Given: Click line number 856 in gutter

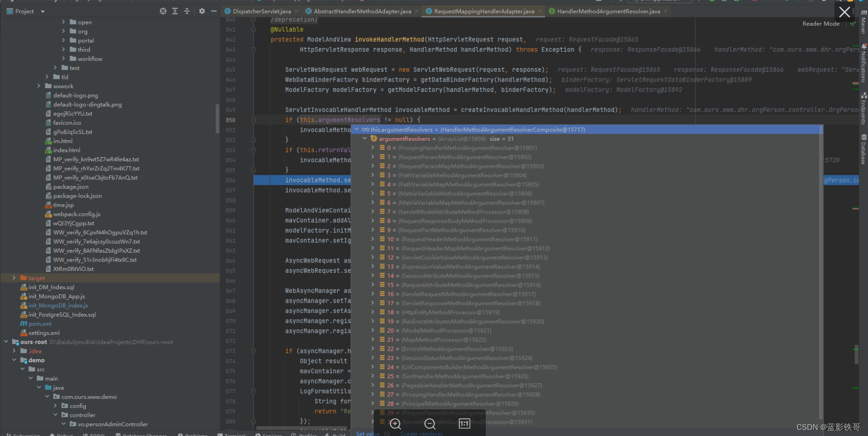Looking at the screenshot, I should click(231, 180).
